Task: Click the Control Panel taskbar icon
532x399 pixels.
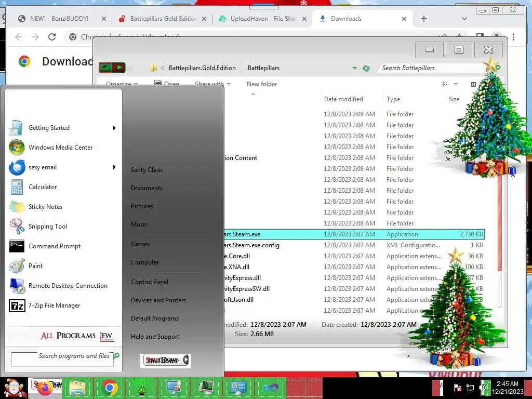Action: coord(238,388)
